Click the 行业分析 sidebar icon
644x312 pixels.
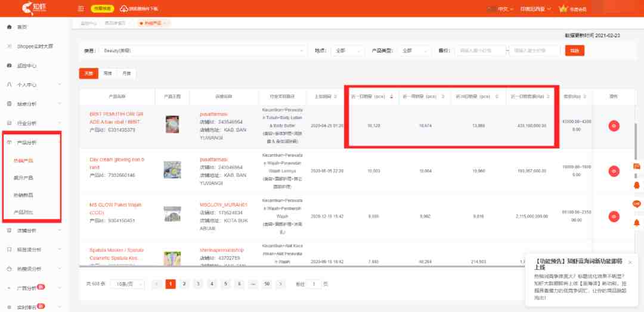(x=10, y=123)
